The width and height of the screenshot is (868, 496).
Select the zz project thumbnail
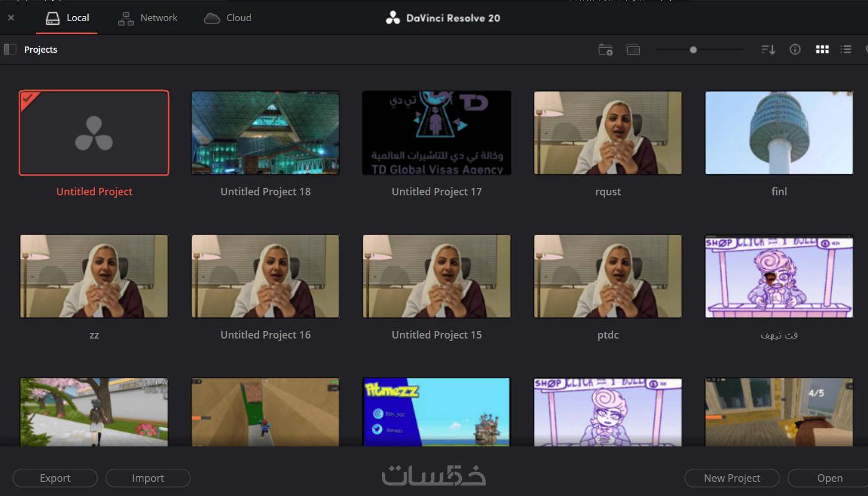(94, 276)
